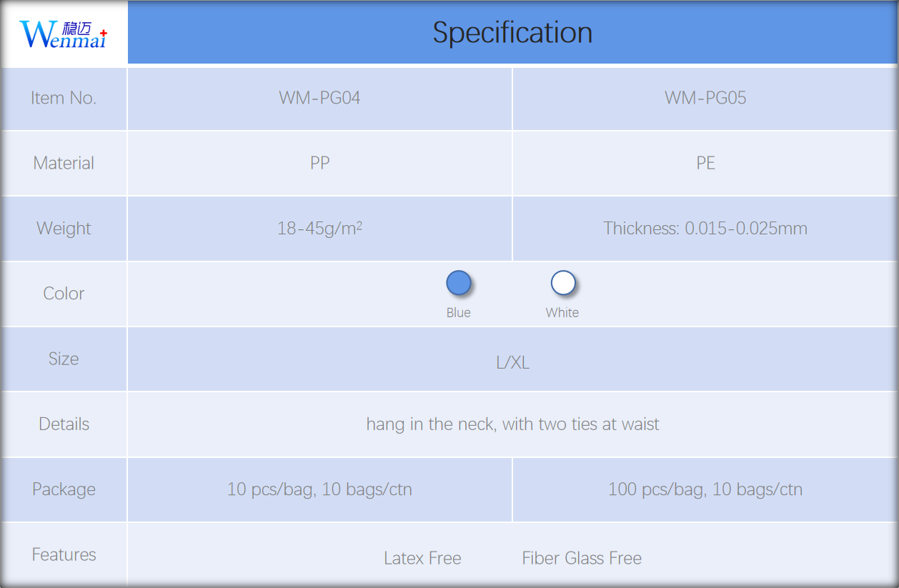899x588 pixels.
Task: Select the White color circle
Action: click(x=563, y=283)
